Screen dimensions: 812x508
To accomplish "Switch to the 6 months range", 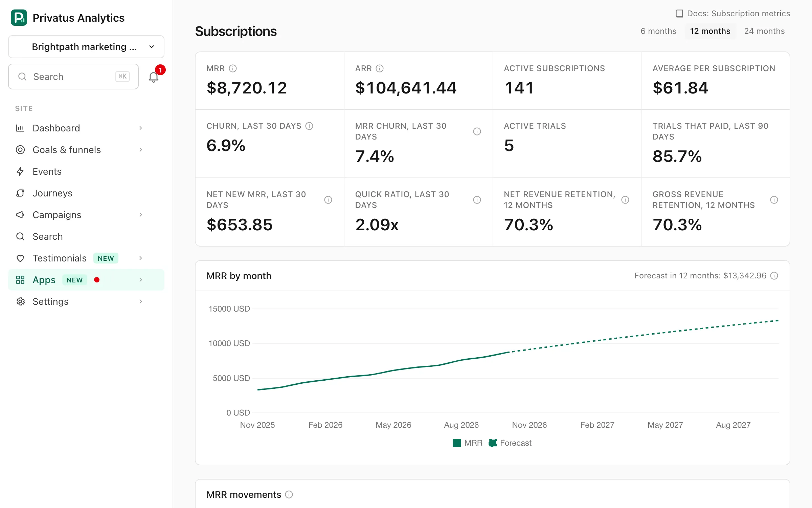I will (658, 31).
